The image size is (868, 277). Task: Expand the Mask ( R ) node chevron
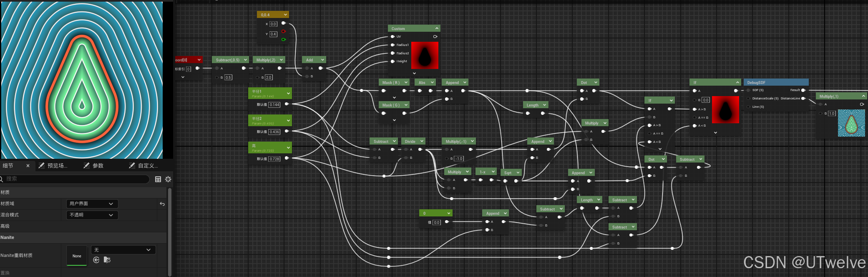(x=406, y=83)
